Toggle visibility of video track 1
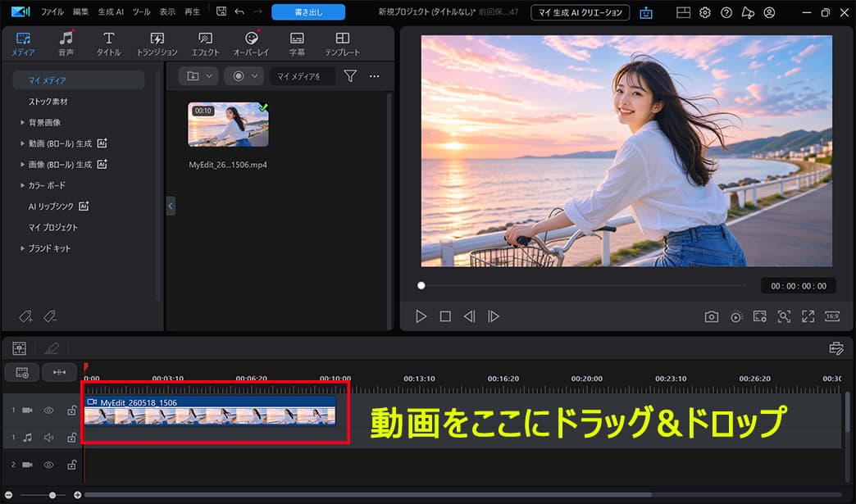The width and height of the screenshot is (856, 504). pyautogui.click(x=48, y=411)
